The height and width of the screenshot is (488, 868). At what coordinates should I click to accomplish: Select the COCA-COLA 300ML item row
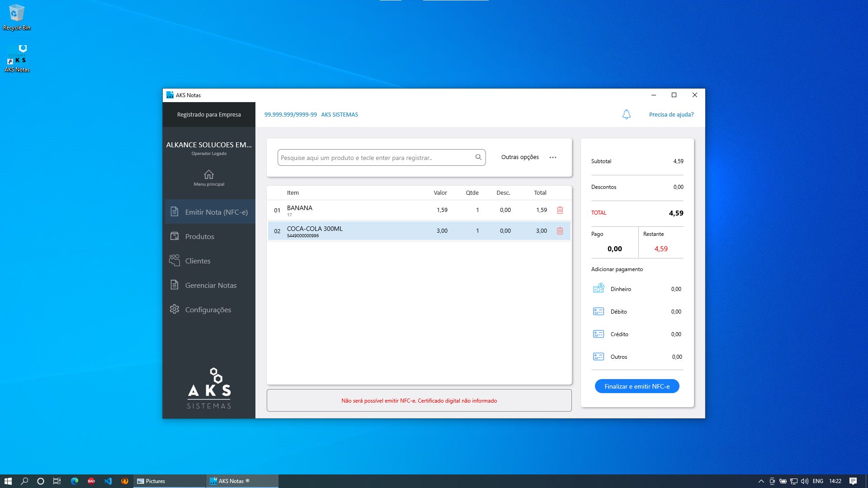pyautogui.click(x=419, y=231)
